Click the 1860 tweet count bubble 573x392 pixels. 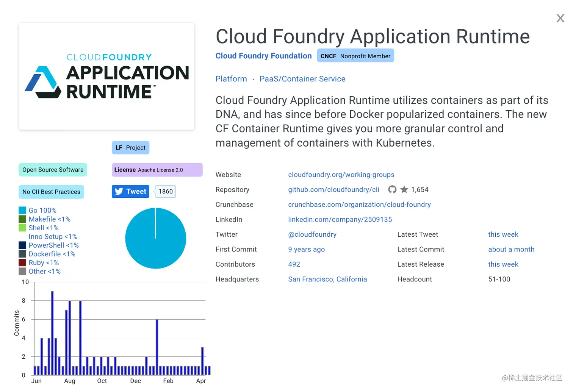[x=165, y=191]
